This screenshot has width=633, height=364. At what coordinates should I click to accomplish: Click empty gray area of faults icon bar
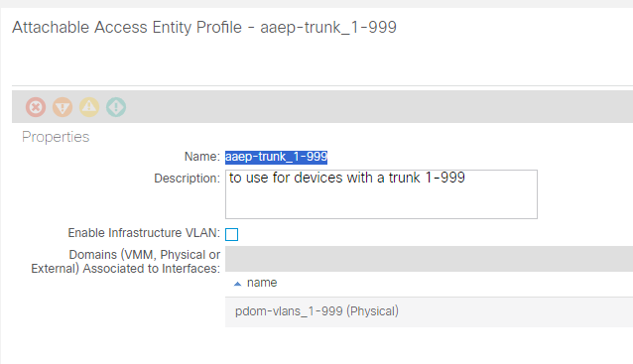pos(379,107)
